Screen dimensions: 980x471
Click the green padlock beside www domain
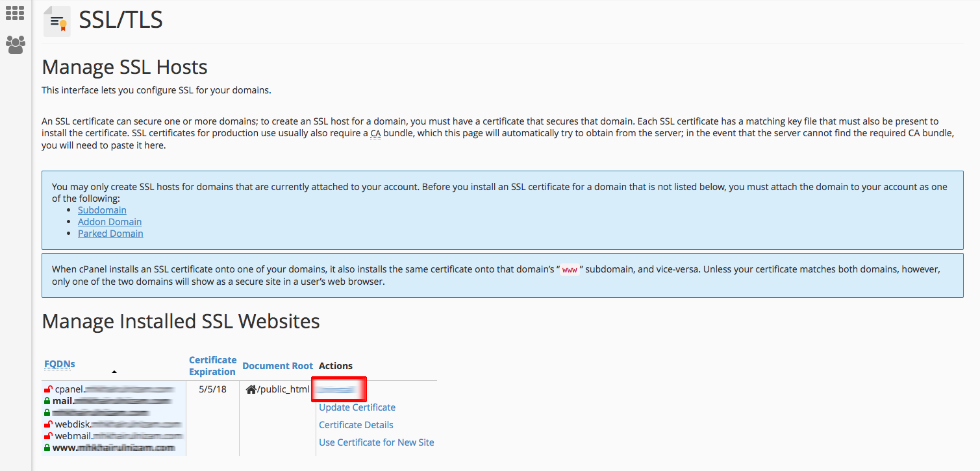pyautogui.click(x=47, y=448)
